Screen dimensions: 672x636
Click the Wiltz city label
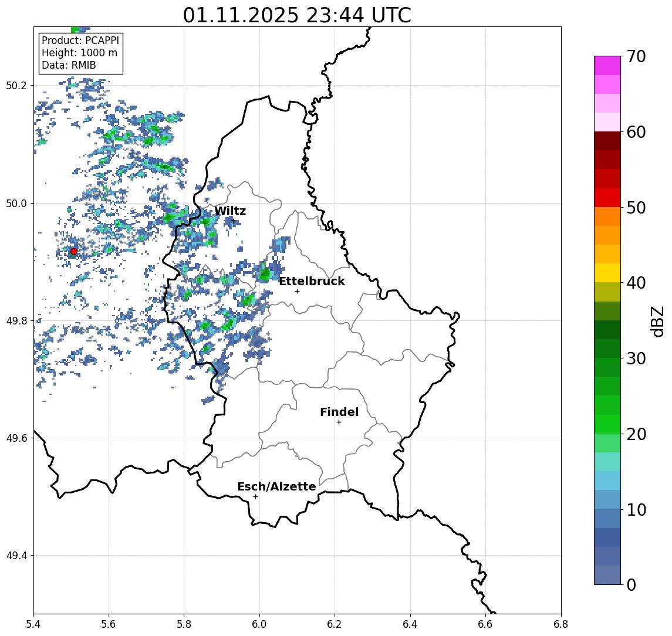tap(230, 211)
